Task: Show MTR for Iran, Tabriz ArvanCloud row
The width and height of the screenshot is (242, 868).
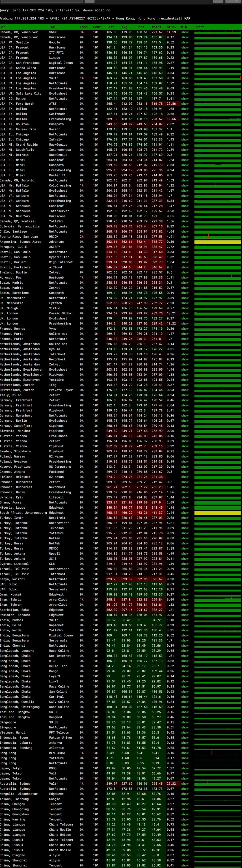Action: (185, 600)
